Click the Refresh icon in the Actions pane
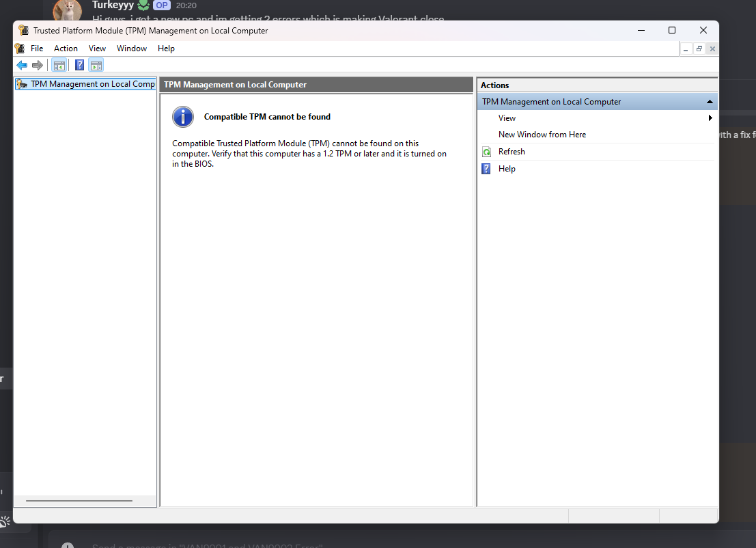The height and width of the screenshot is (548, 756). (487, 152)
